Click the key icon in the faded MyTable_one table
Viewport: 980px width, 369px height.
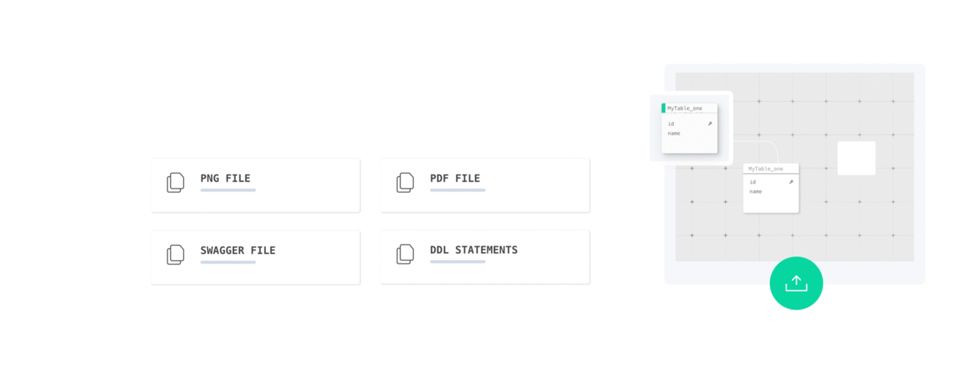(791, 182)
